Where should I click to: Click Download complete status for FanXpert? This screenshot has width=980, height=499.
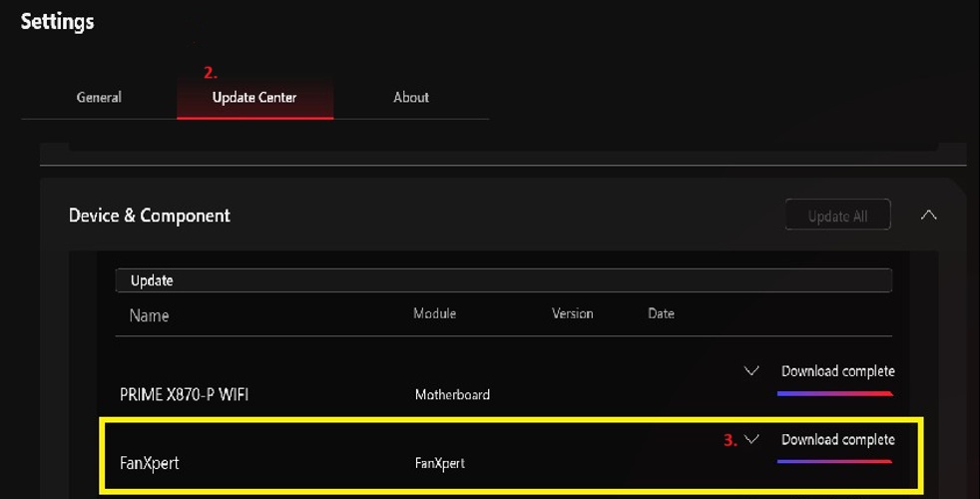(x=838, y=439)
